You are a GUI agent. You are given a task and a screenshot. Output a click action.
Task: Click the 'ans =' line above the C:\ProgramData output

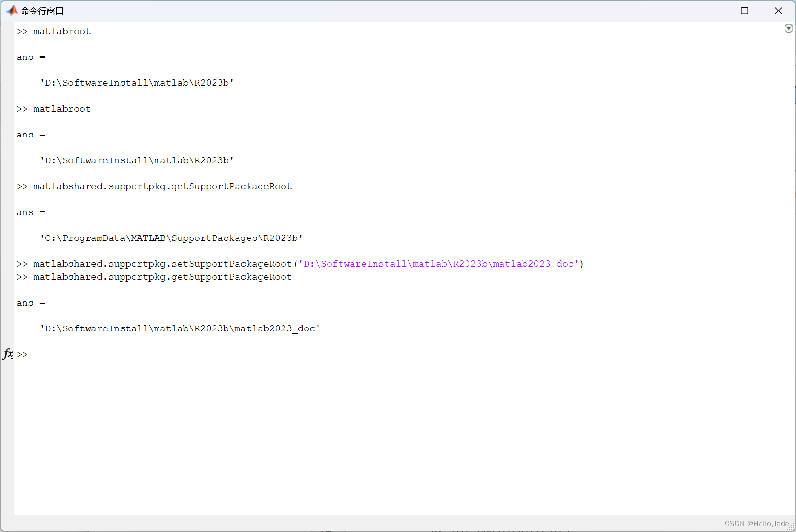[31, 212]
